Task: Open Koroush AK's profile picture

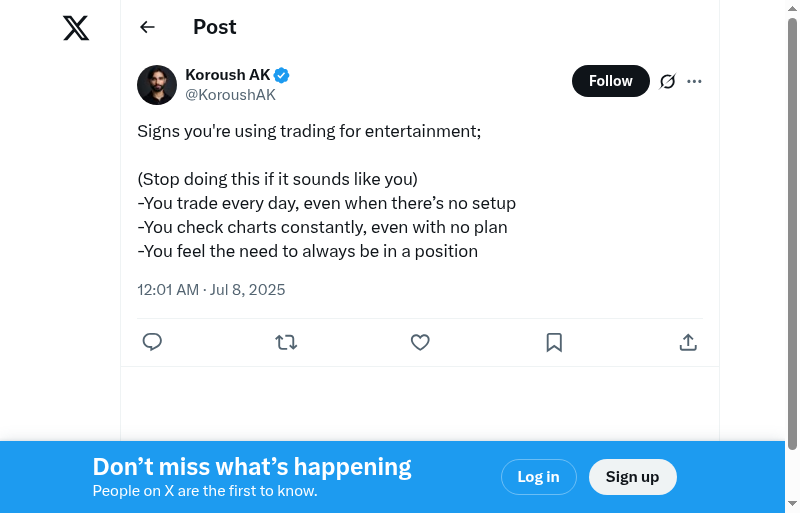Action: (x=157, y=85)
